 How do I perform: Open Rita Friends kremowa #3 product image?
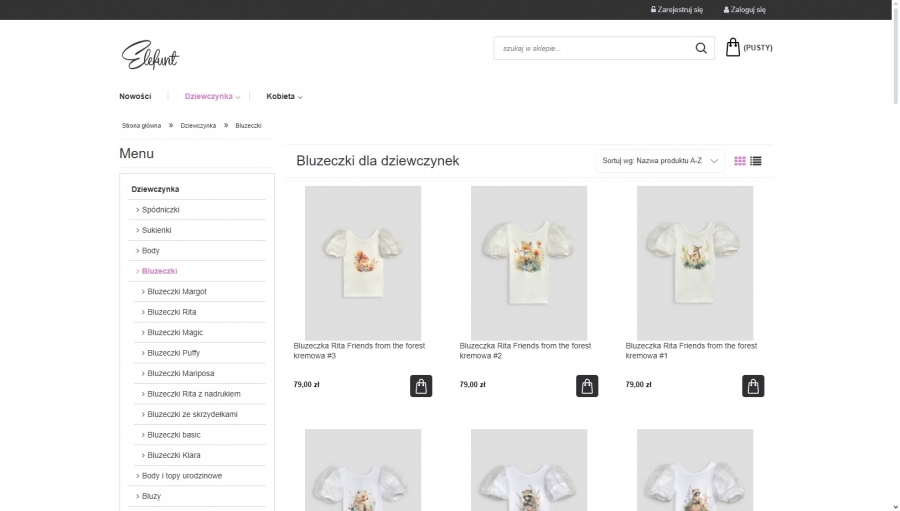[363, 263]
